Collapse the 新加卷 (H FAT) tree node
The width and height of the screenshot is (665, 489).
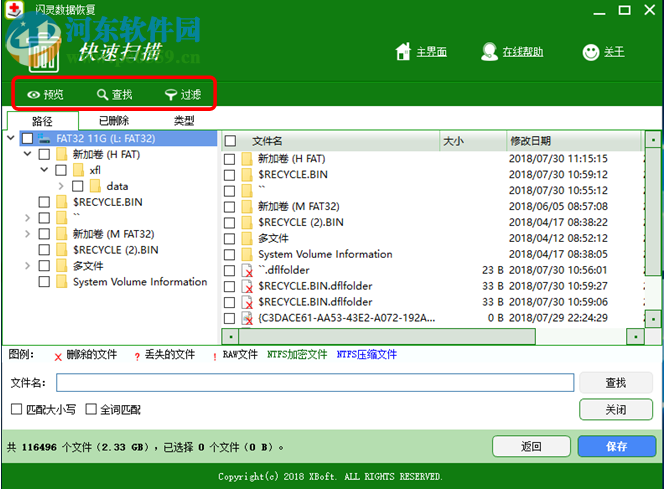coord(28,154)
